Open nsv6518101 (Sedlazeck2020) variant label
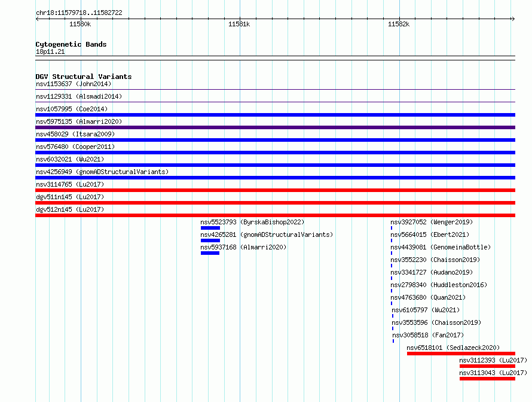 pos(453,348)
